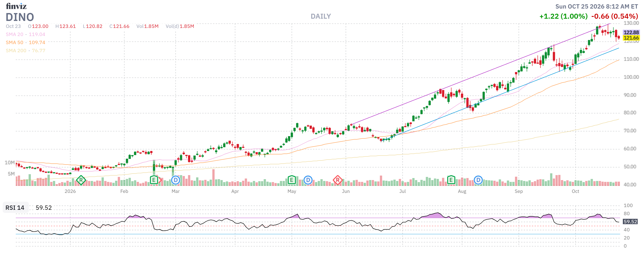Click the dark 59.52 RSI value tag
The image size is (644, 253).
click(630, 222)
